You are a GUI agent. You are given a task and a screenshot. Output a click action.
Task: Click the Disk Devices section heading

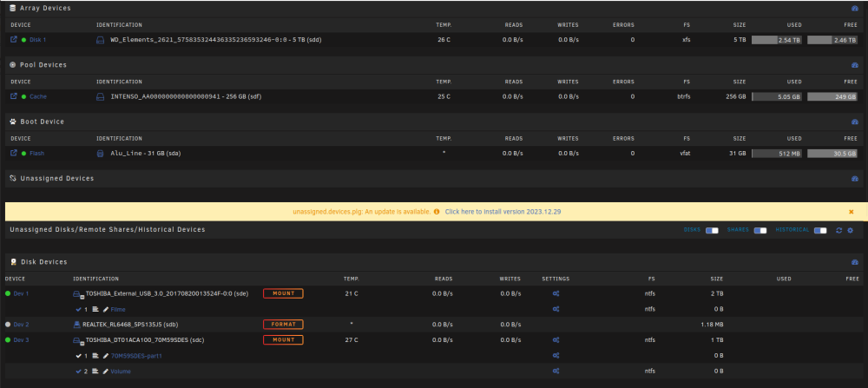point(44,262)
